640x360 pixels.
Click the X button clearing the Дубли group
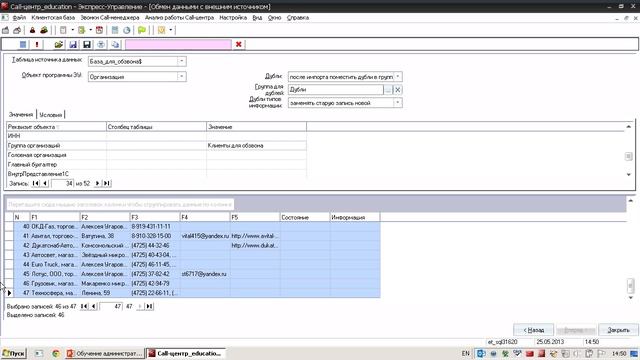(x=398, y=89)
